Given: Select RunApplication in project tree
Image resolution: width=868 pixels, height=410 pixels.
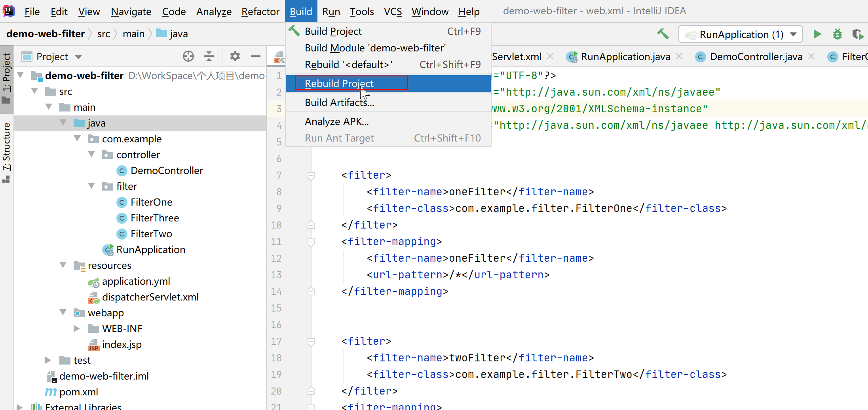Looking at the screenshot, I should (150, 249).
